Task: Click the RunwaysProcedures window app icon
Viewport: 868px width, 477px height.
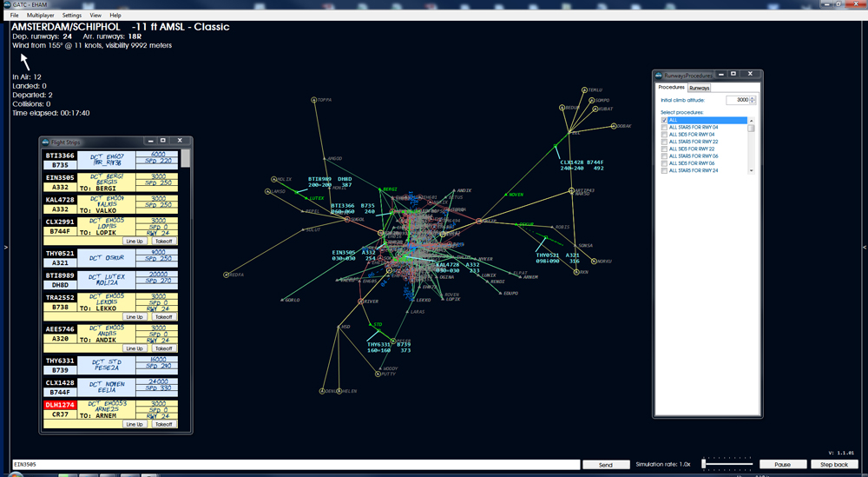Action: [659, 75]
